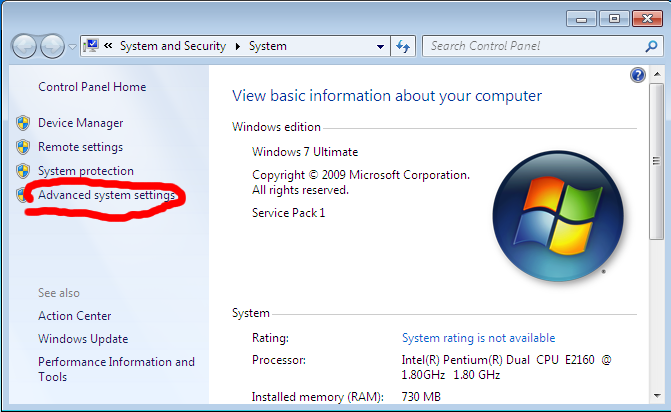Go to System and Security breadcrumb
This screenshot has height=412, width=671.
pyautogui.click(x=172, y=46)
